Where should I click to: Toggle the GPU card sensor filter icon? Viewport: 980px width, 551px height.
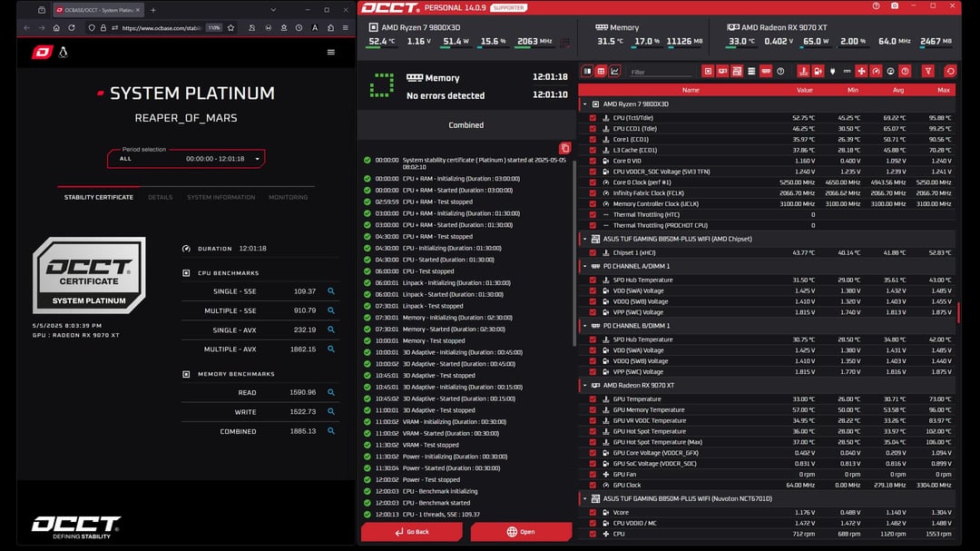coord(722,72)
